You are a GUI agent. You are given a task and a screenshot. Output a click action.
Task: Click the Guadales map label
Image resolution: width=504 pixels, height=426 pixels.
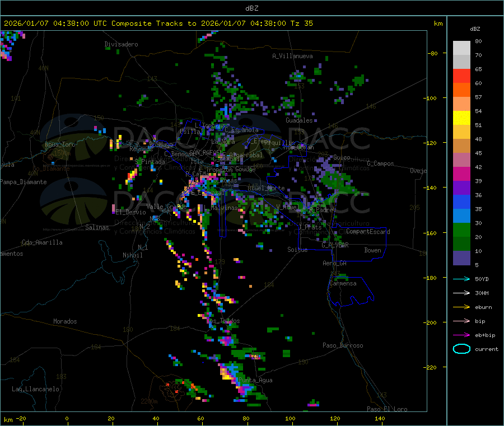coord(299,120)
